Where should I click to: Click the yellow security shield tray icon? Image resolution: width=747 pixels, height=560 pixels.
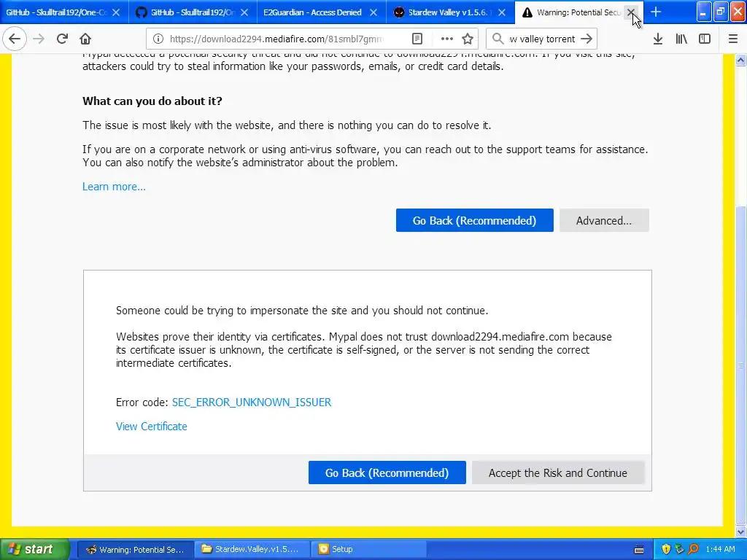click(666, 550)
